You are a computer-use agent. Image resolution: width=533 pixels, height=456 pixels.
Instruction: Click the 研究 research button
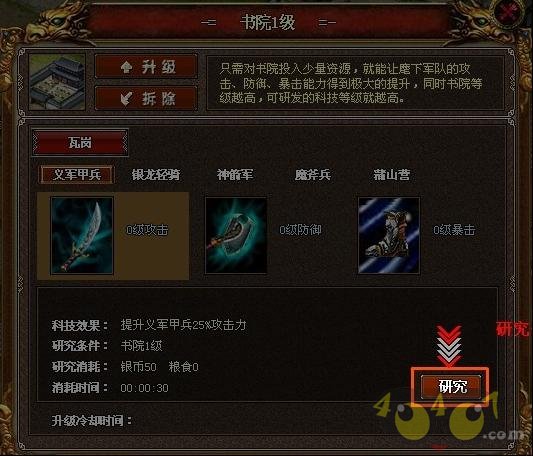point(451,387)
